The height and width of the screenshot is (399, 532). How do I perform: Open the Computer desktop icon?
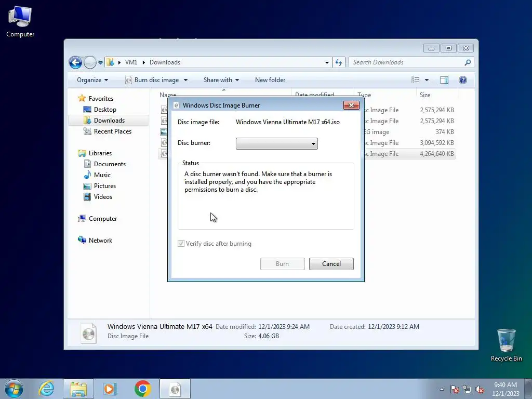20,22
